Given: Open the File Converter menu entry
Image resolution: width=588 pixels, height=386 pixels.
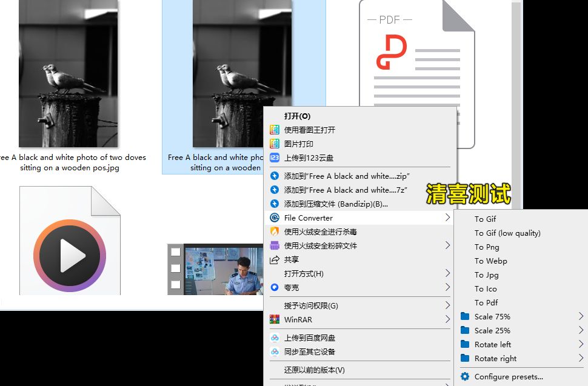Looking at the screenshot, I should [x=309, y=218].
